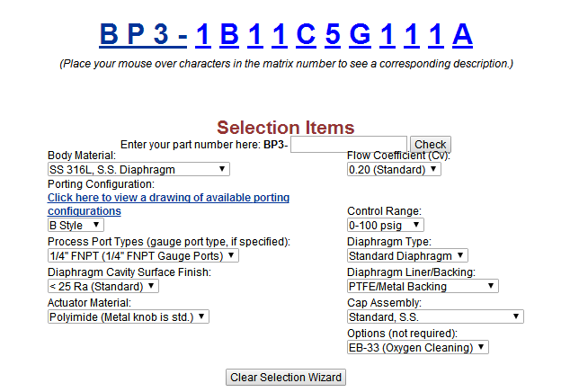
Task: Expand the Diaphragm Liner/Backing dropdown
Action: pyautogui.click(x=423, y=286)
